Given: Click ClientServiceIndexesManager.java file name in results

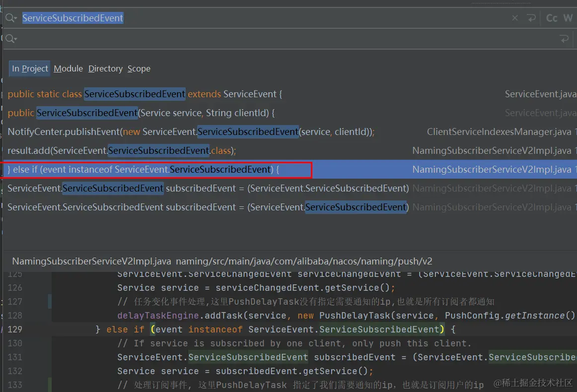Looking at the screenshot, I should [499, 131].
